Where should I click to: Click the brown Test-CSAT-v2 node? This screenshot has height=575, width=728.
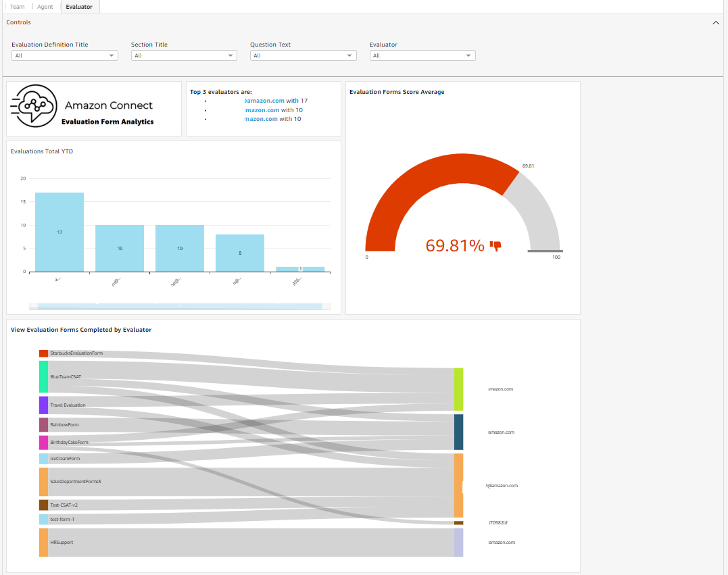pyautogui.click(x=42, y=504)
